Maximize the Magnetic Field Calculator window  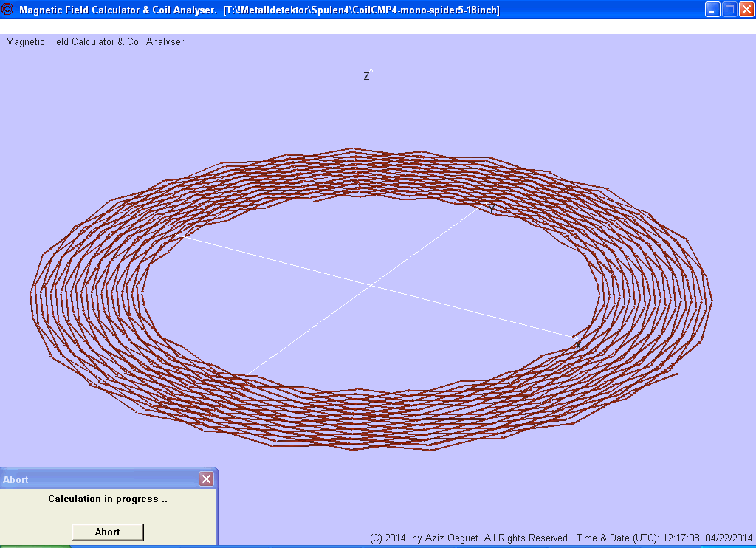point(729,10)
